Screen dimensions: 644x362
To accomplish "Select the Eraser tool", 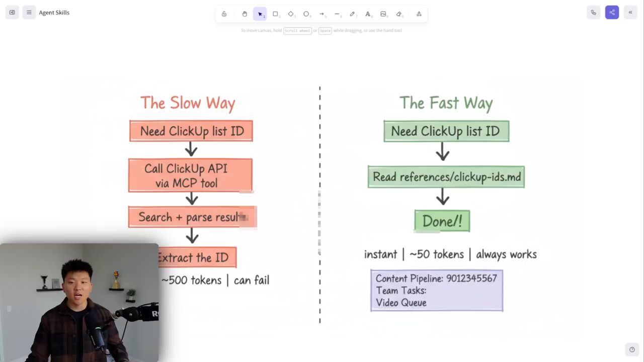I will tap(399, 14).
